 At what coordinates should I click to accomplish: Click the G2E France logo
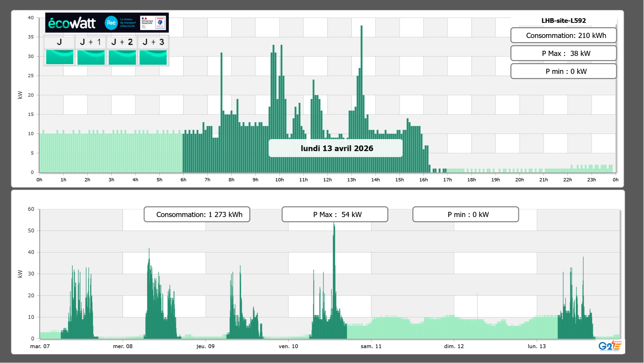click(610, 346)
